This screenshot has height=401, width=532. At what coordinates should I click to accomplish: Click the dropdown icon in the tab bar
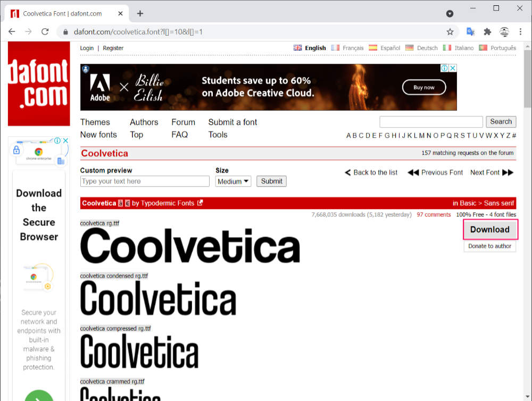point(450,14)
